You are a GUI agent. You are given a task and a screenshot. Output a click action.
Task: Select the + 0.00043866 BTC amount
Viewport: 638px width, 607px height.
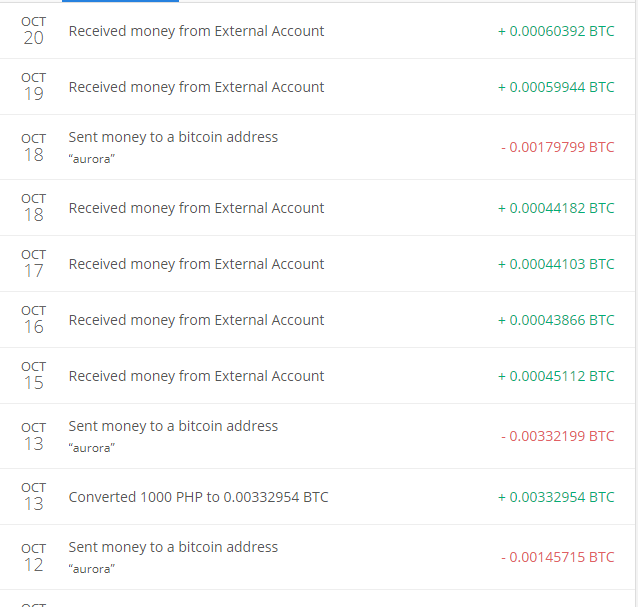click(556, 320)
